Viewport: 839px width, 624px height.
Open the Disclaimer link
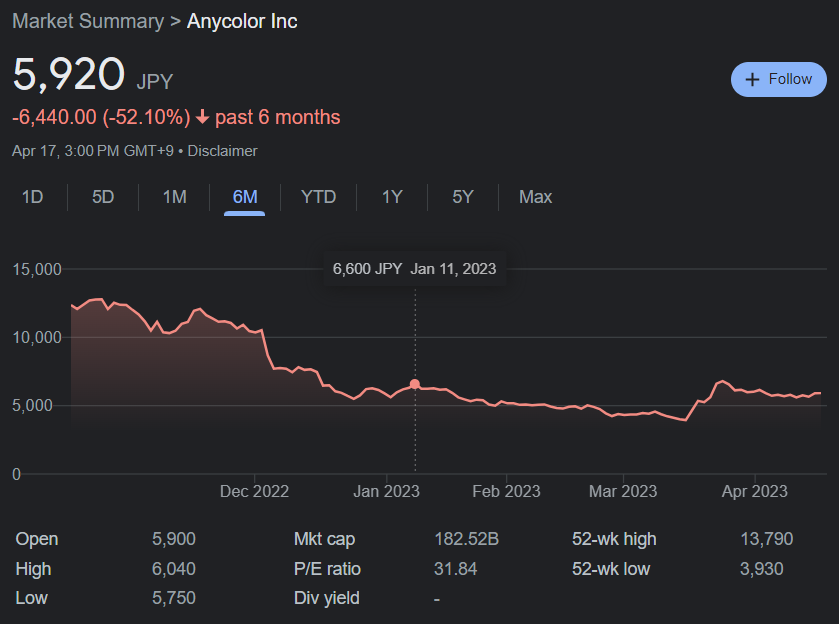click(223, 151)
